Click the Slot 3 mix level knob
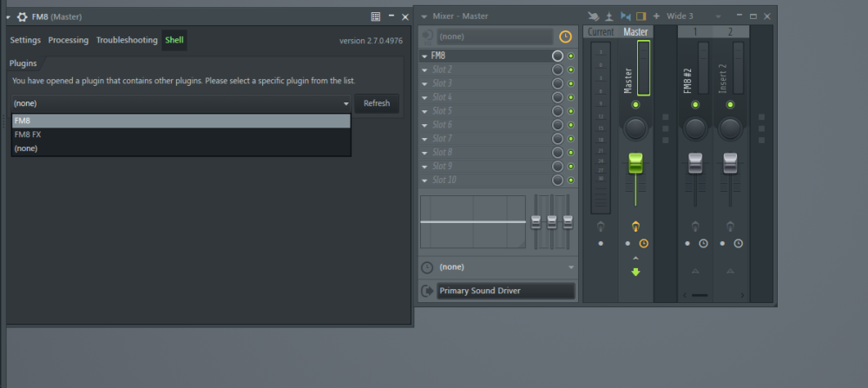868x388 pixels. [x=557, y=83]
